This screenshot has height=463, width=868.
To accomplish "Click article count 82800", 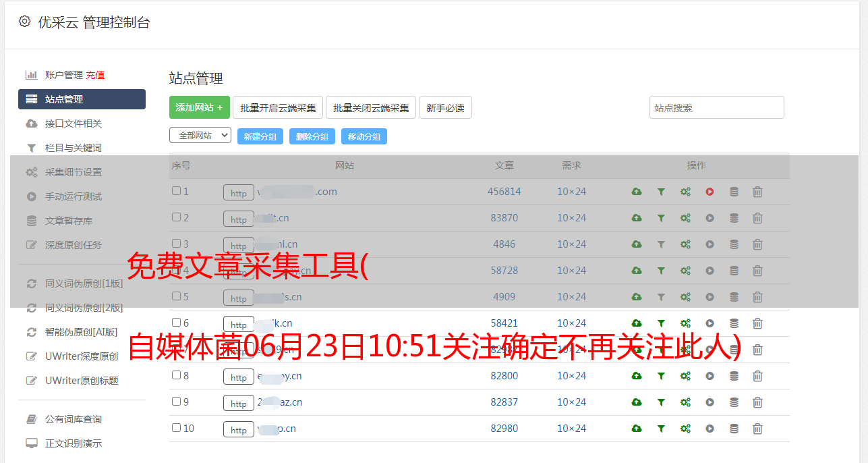I will [504, 376].
